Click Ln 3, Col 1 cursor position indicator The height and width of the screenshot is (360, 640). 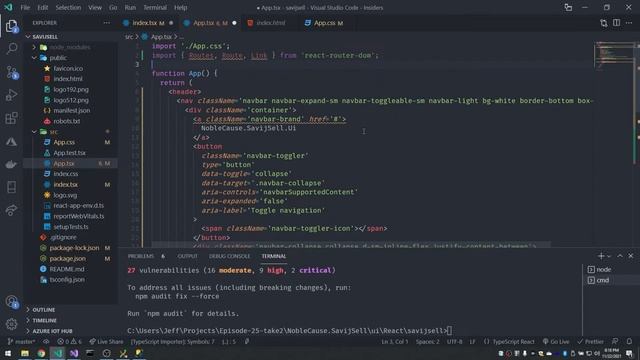click(x=395, y=342)
